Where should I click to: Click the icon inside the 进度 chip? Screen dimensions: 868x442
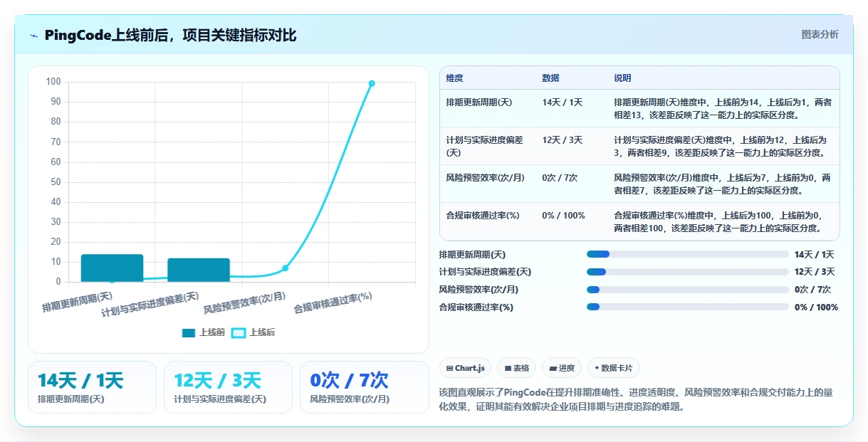pyautogui.click(x=553, y=368)
